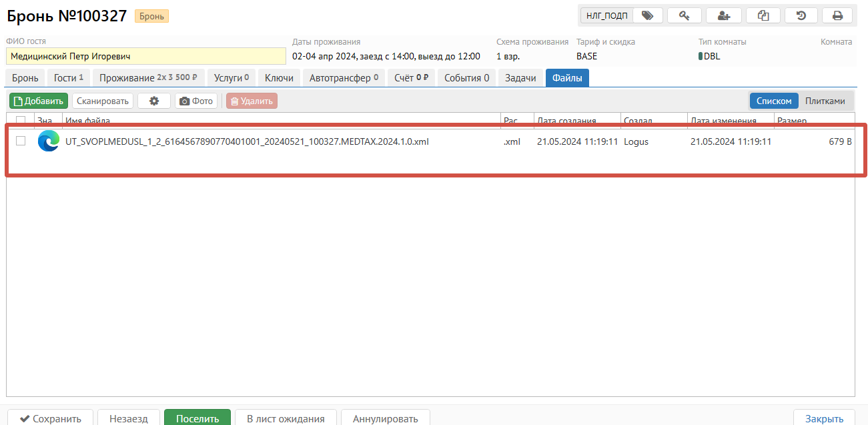Click the Закрыть button

pos(824,418)
